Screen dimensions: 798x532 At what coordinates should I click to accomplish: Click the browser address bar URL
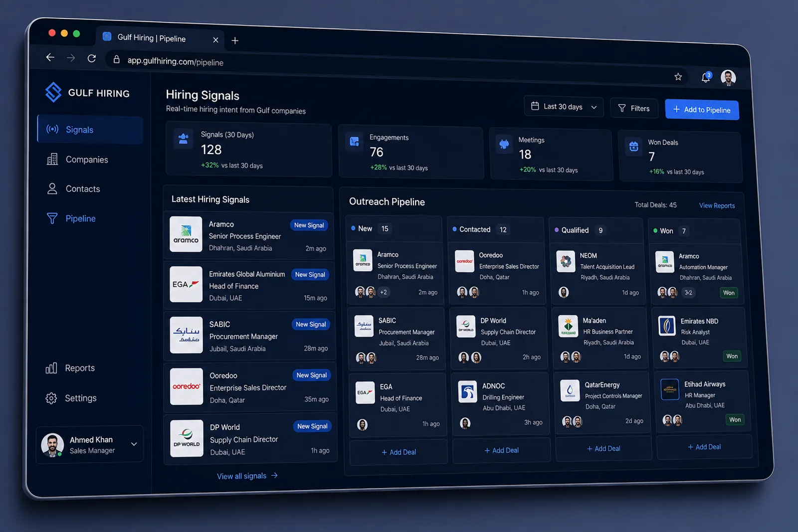click(x=175, y=61)
